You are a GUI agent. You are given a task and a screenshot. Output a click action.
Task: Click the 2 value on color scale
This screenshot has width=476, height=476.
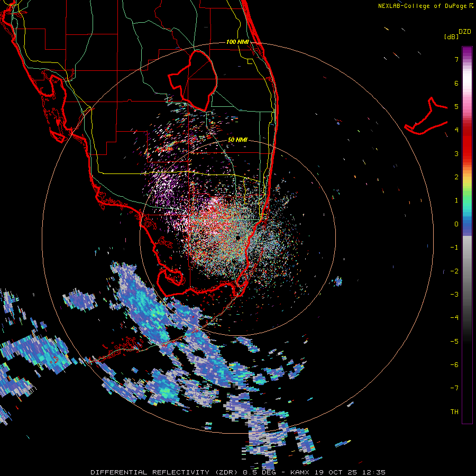coord(456,177)
